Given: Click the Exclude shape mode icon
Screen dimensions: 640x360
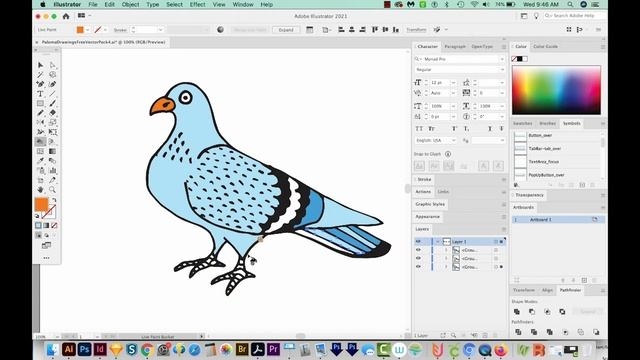Looking at the screenshot, I should pyautogui.click(x=562, y=311).
